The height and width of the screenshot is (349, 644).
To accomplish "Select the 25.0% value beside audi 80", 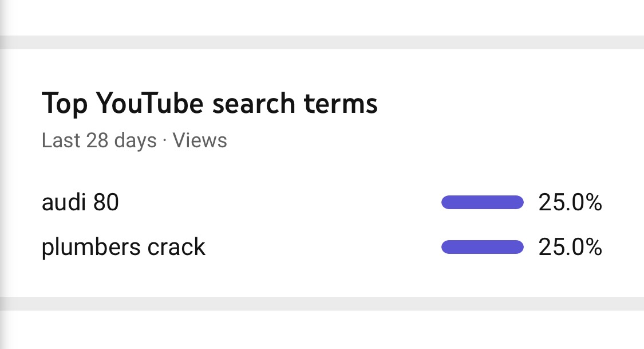I will pyautogui.click(x=570, y=202).
